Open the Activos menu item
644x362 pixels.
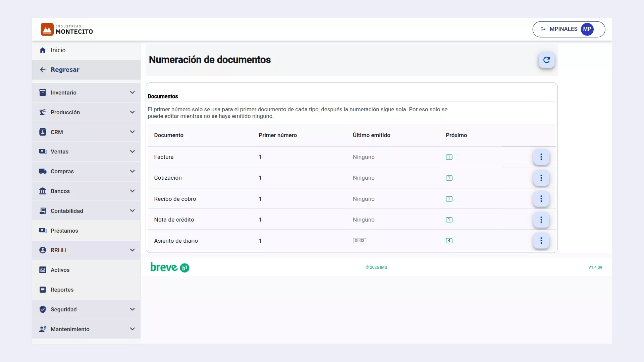[x=86, y=270]
